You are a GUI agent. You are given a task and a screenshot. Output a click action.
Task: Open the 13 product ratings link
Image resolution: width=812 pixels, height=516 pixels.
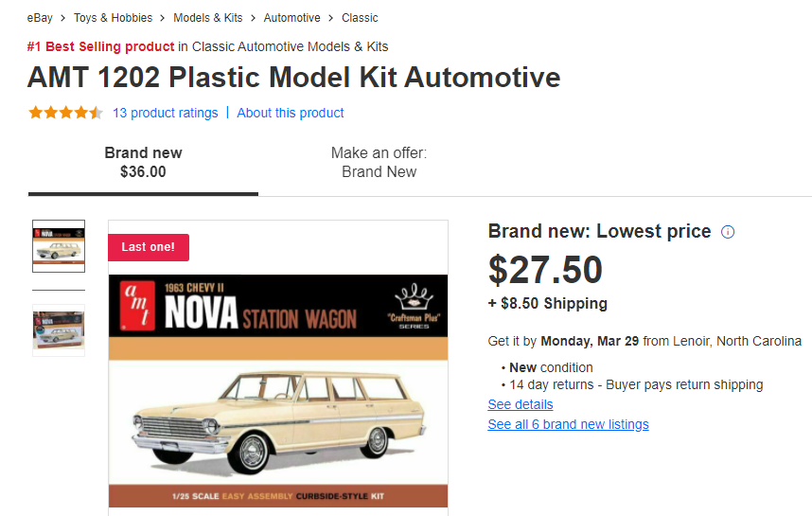[166, 113]
